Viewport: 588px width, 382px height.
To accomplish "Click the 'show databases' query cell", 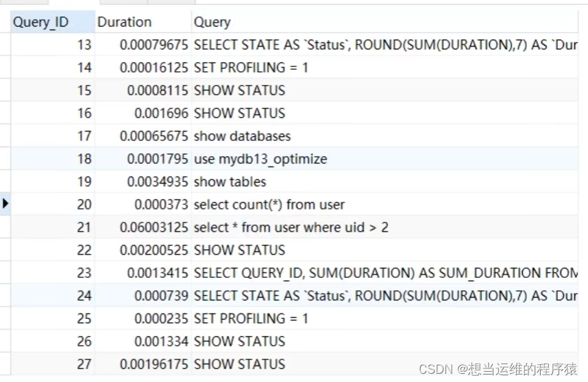I will coord(242,136).
